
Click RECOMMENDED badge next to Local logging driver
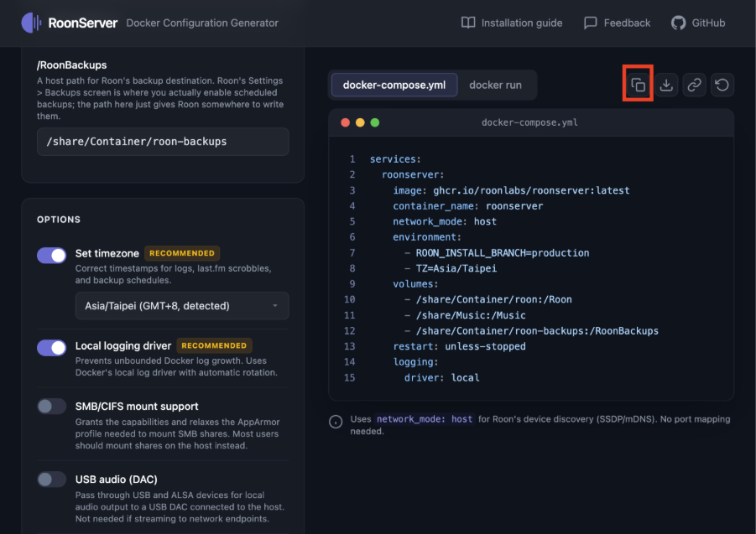coord(214,345)
